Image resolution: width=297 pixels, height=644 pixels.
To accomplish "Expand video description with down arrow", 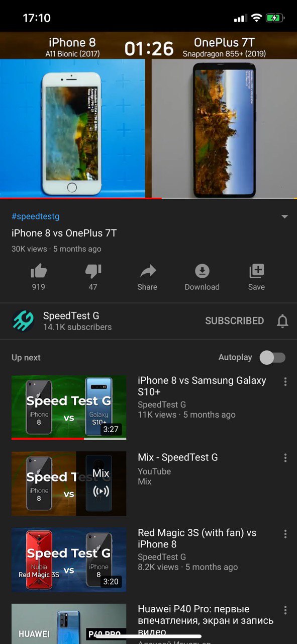I will click(284, 217).
